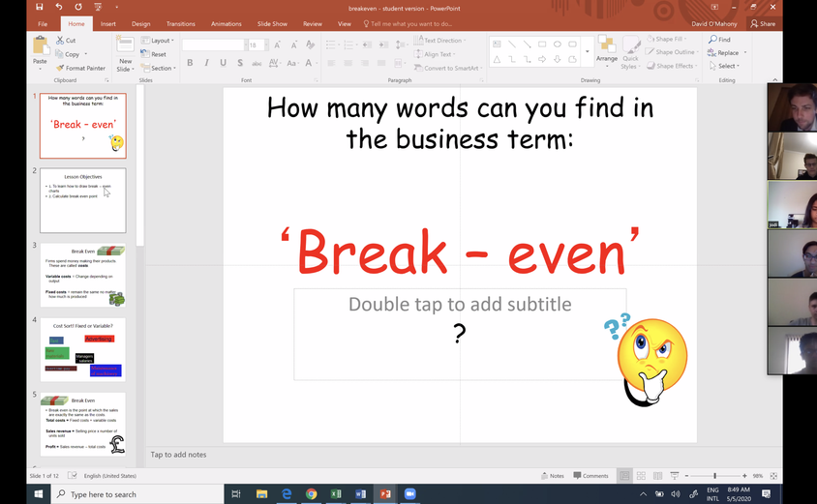Select slide 3 Break Even thumbnail
Image resolution: width=817 pixels, height=504 pixels.
tap(82, 276)
